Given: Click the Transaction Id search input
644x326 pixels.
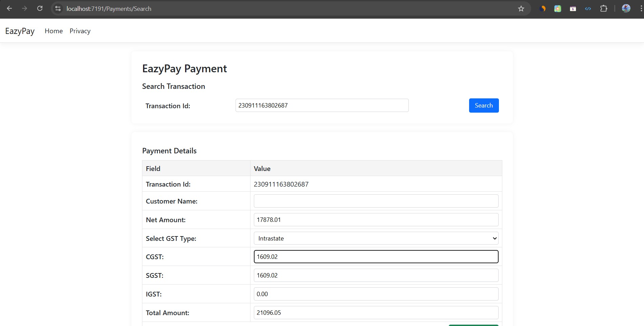Looking at the screenshot, I should [322, 105].
